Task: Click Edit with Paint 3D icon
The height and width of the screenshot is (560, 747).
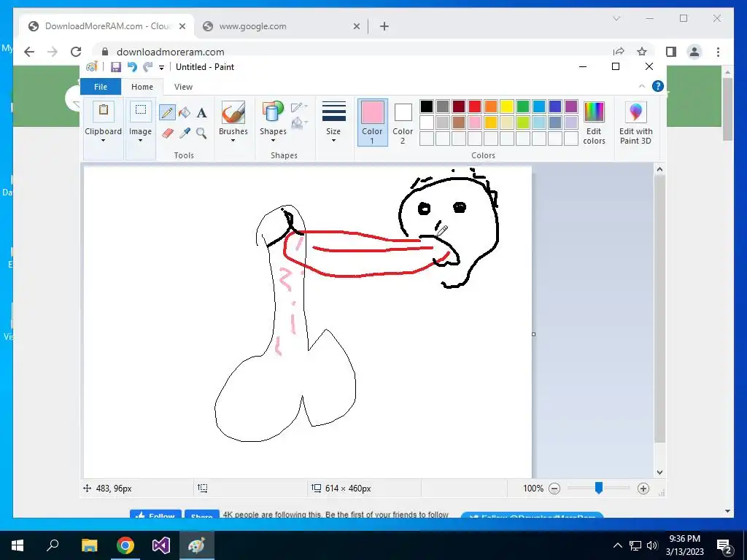Action: [635, 112]
